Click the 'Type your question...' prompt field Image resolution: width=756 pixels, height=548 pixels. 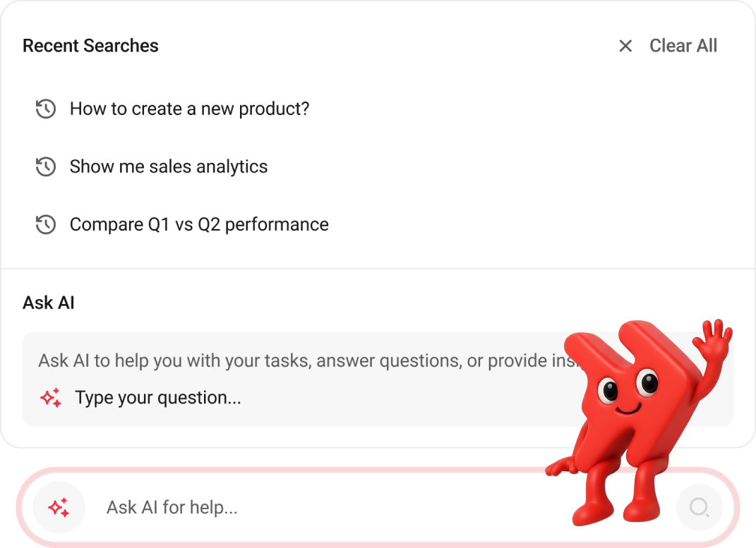(157, 397)
